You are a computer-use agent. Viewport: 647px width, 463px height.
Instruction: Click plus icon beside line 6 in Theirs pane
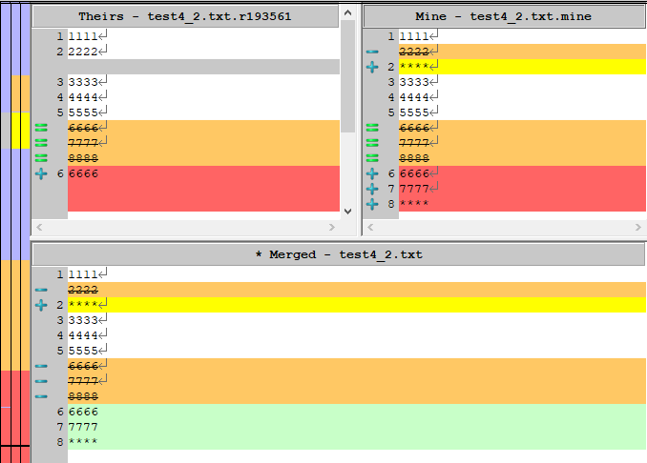click(x=41, y=174)
